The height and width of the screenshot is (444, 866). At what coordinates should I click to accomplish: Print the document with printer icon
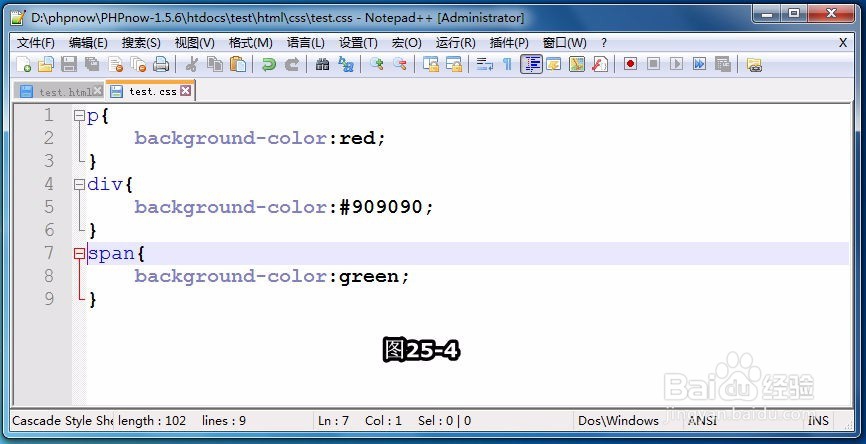pyautogui.click(x=161, y=65)
